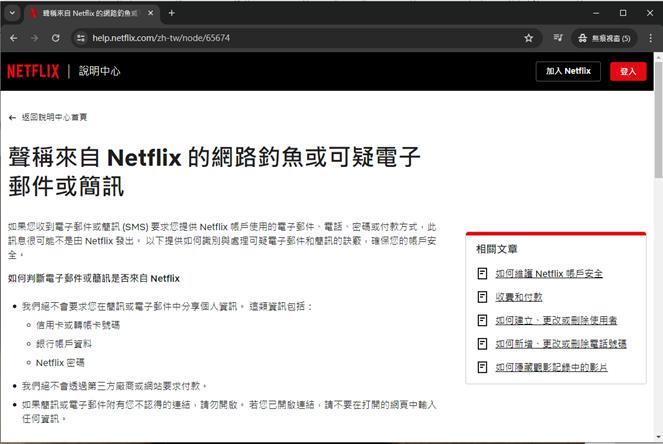Image resolution: width=663 pixels, height=444 pixels.
Task: Open 說明中心 header link
Action: [x=99, y=71]
